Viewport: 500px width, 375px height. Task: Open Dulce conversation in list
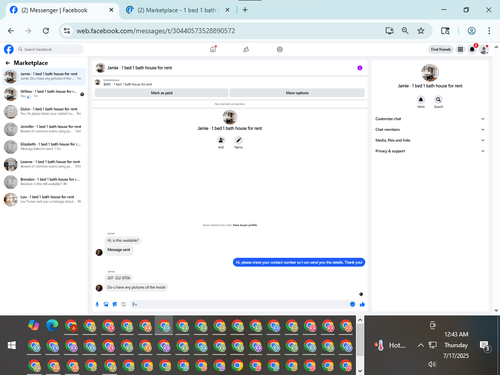44,112
